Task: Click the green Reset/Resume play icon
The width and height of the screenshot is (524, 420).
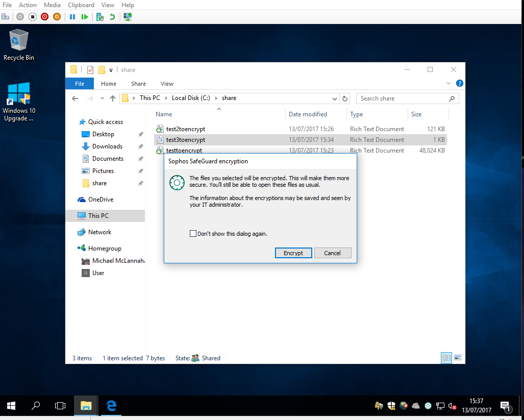Action: tap(85, 17)
